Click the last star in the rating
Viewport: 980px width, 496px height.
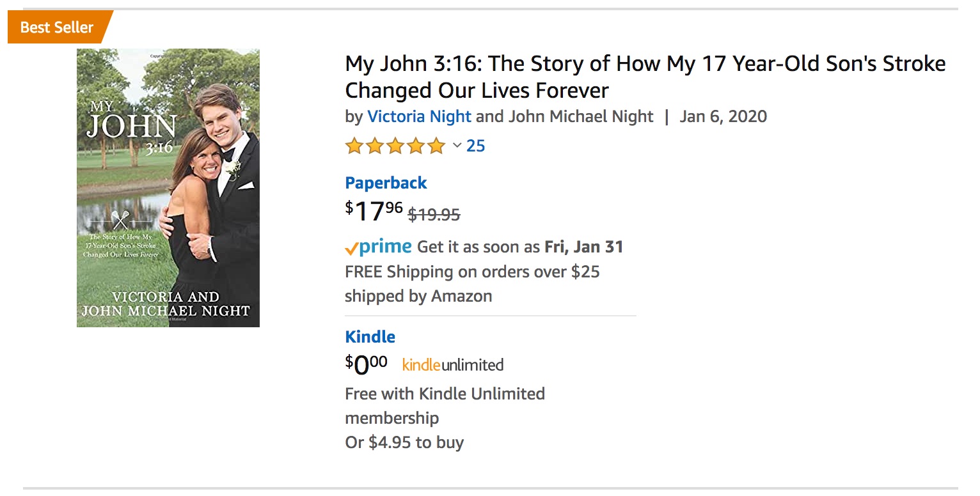(436, 146)
